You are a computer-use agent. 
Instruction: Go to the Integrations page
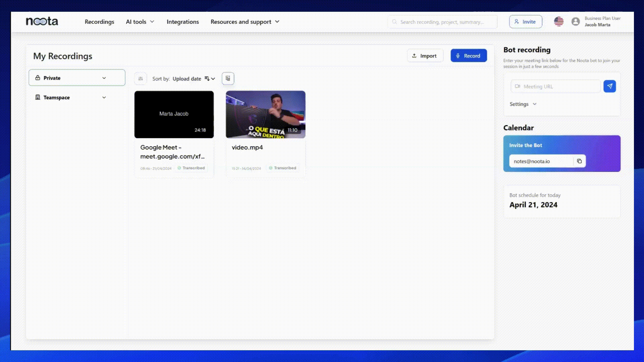pyautogui.click(x=182, y=22)
